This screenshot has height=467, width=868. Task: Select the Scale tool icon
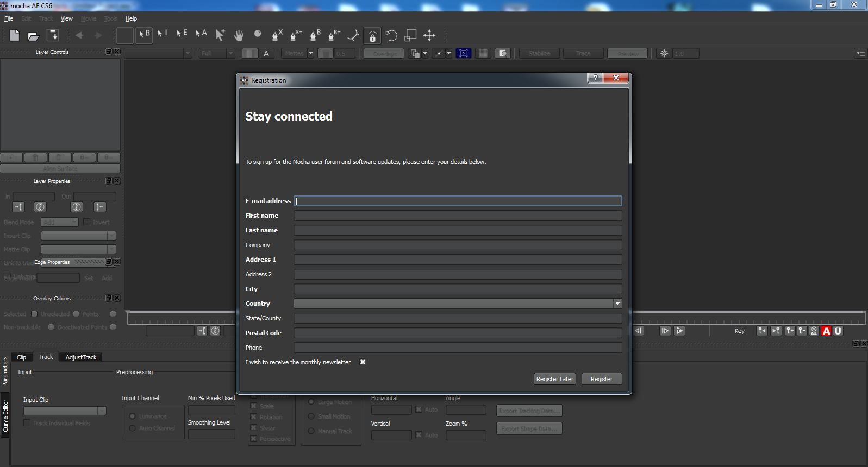tap(410, 35)
